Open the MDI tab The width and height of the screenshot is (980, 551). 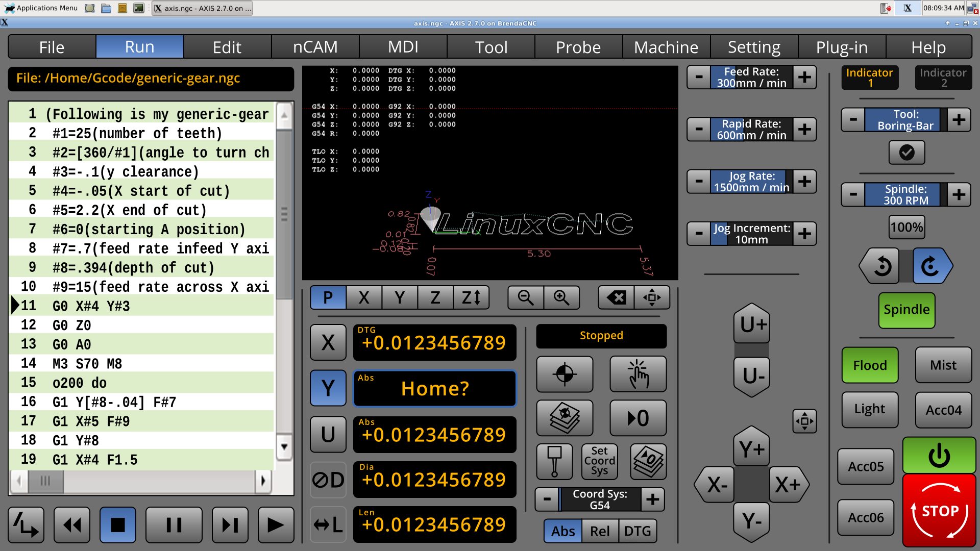403,47
